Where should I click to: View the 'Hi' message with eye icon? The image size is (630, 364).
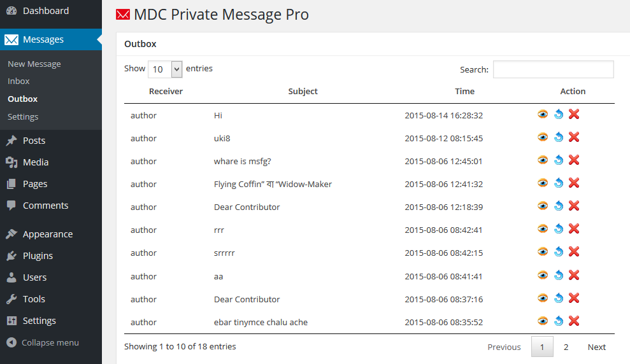click(x=542, y=115)
